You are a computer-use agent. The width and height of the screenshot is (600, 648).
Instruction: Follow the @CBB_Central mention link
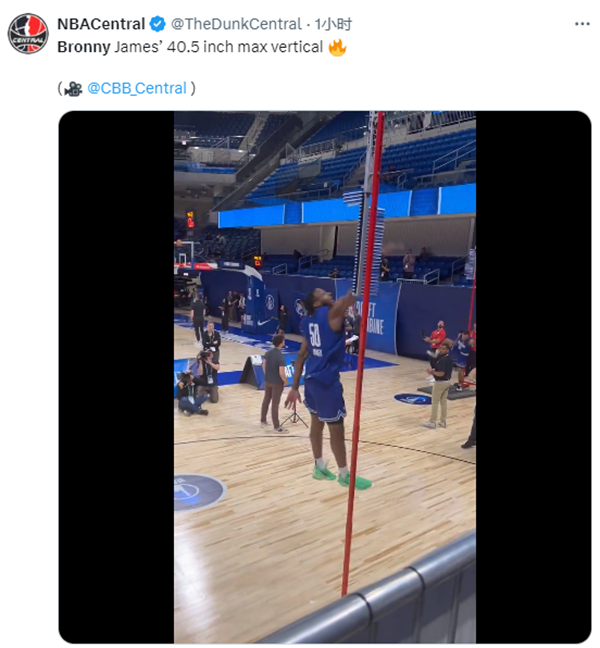click(137, 88)
